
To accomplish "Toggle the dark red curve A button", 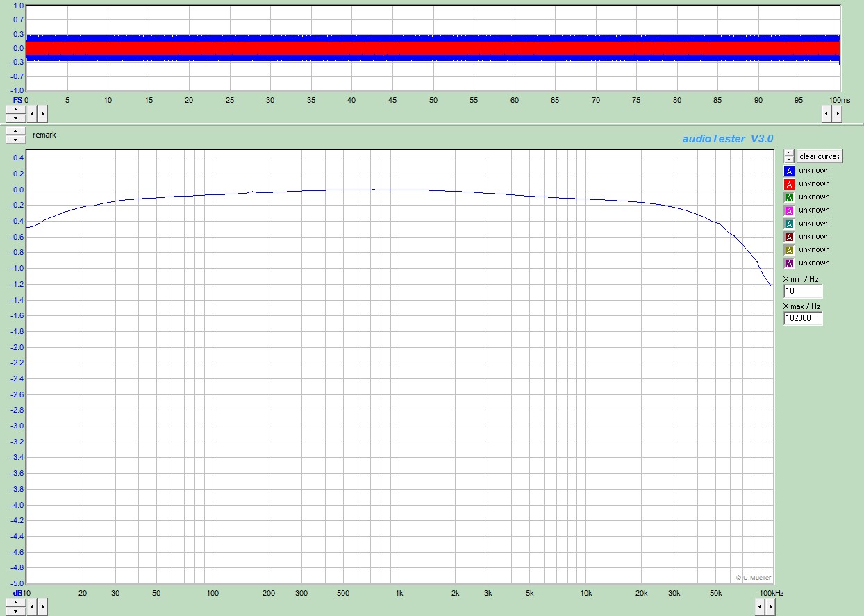I will pos(789,237).
